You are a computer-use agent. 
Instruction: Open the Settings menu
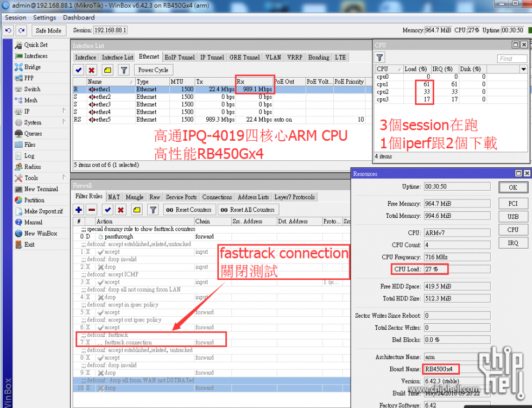(x=45, y=17)
